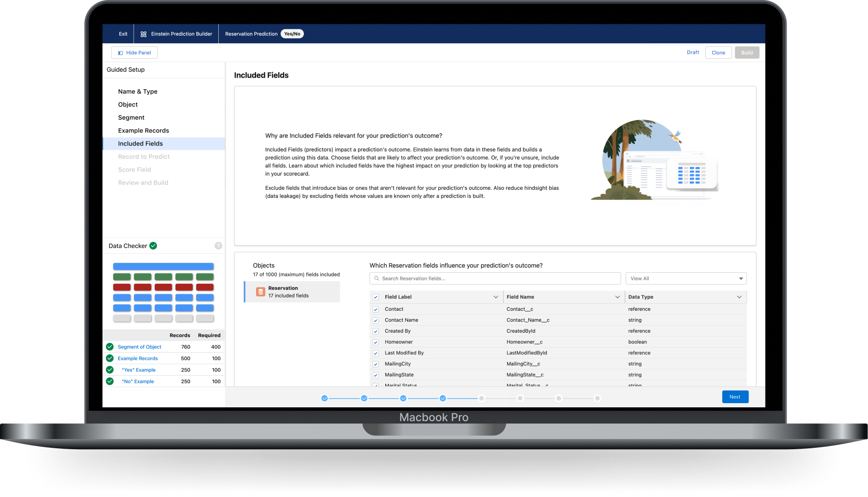Click the MailingCity__c field name cell

(x=523, y=364)
